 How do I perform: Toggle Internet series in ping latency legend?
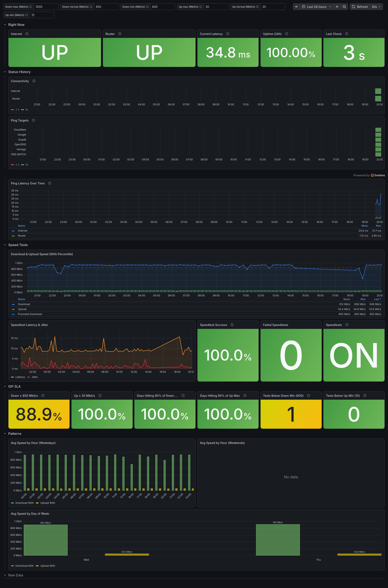(x=23, y=231)
